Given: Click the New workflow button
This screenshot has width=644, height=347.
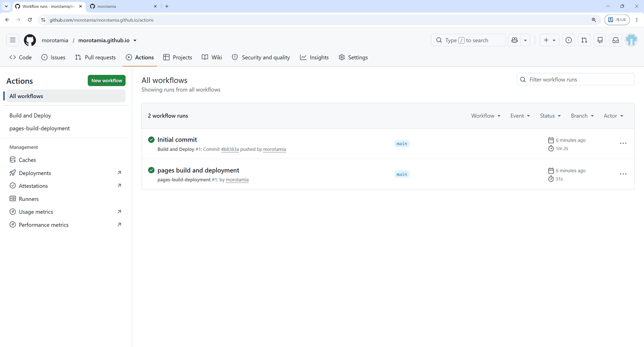Looking at the screenshot, I should (x=107, y=81).
